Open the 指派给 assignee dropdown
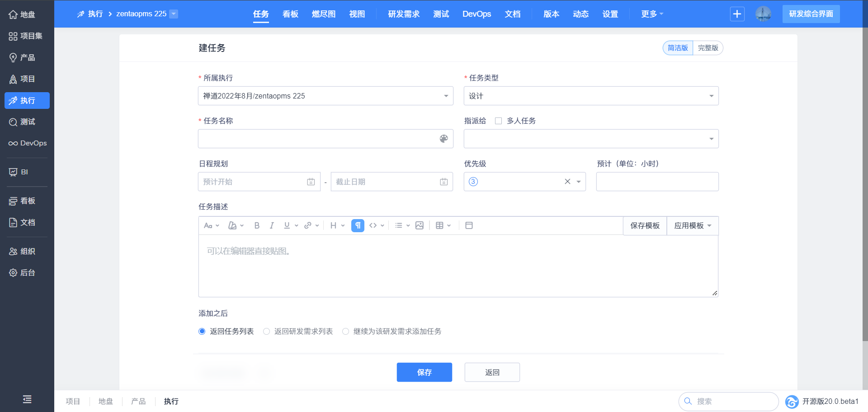868x412 pixels. 591,139
